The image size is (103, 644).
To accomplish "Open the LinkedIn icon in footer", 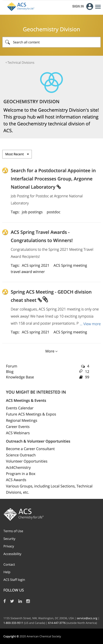I will tap(20, 601).
